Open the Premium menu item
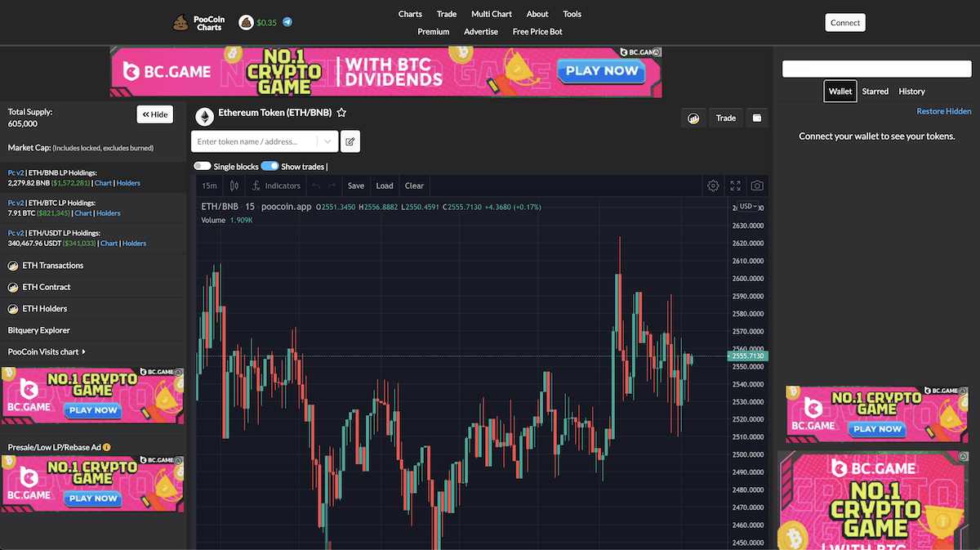980x550 pixels. coord(434,31)
